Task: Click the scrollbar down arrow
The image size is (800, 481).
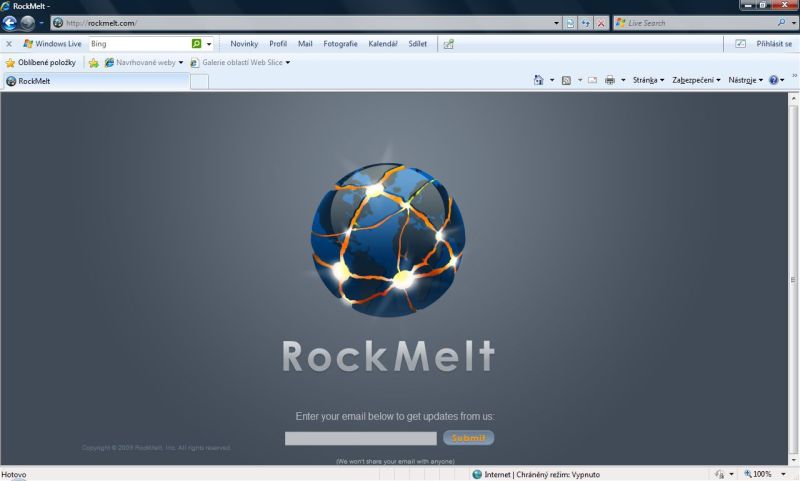Action: point(793,460)
